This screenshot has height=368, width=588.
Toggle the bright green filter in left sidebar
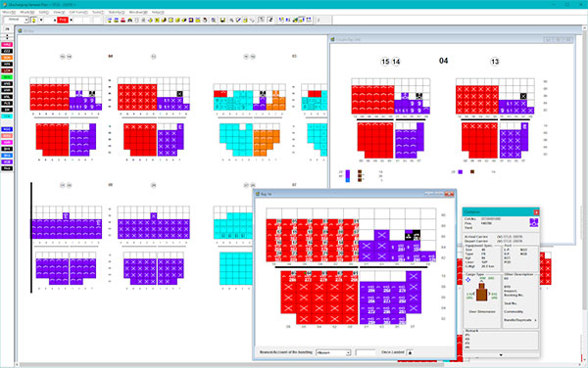[x=7, y=77]
